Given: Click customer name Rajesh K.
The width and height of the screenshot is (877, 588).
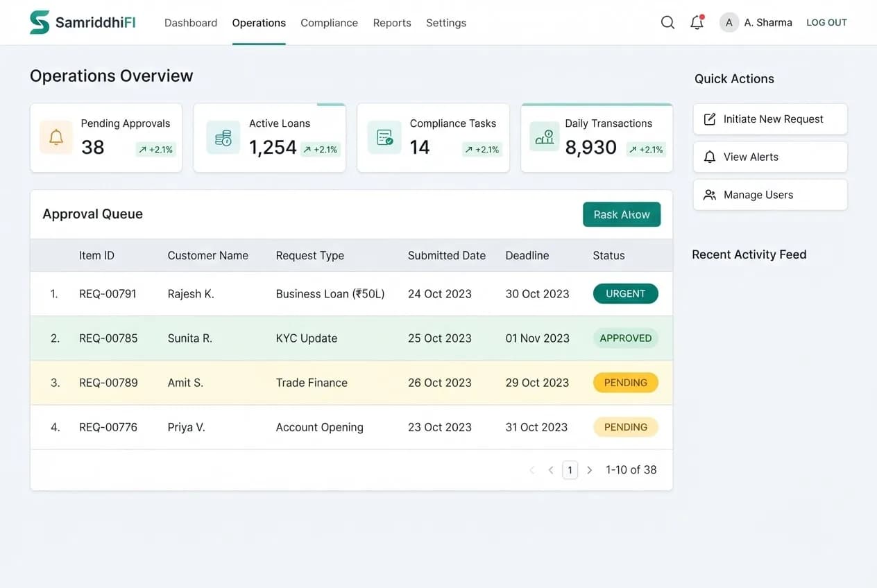Looking at the screenshot, I should point(191,294).
